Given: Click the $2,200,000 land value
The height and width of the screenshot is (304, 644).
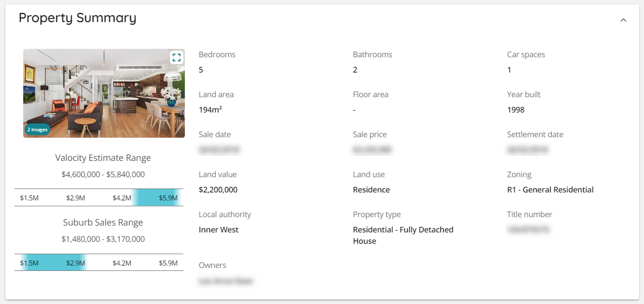Looking at the screenshot, I should pyautogui.click(x=218, y=190).
